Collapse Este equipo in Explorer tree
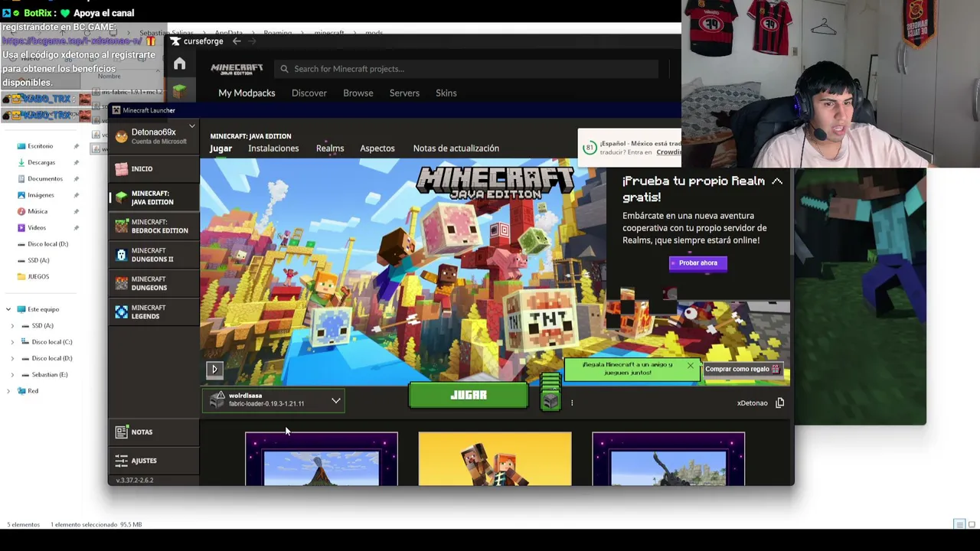Screen dimensions: 980x551 point(8,309)
